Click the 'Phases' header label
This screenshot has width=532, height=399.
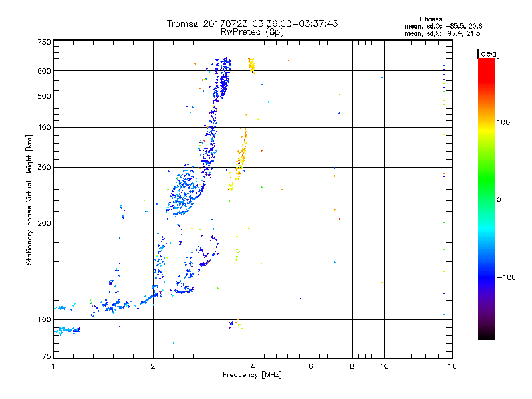[x=430, y=19]
